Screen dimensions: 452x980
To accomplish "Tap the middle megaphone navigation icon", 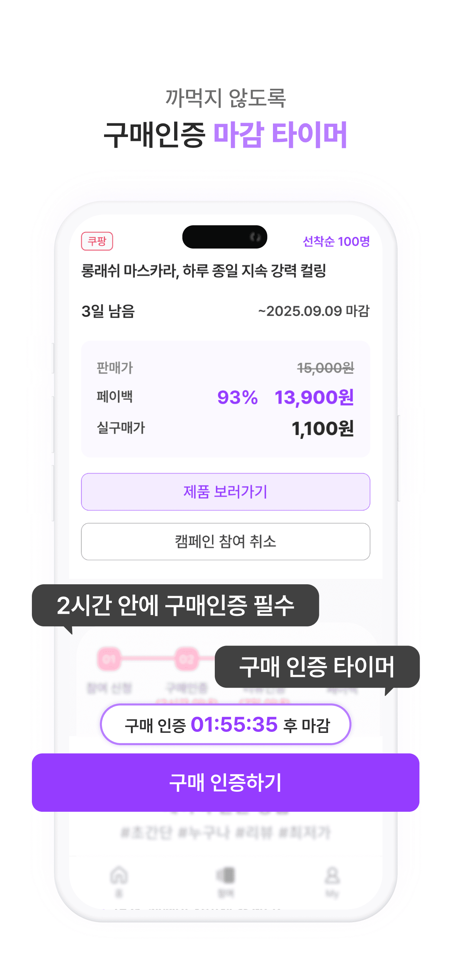I will pyautogui.click(x=226, y=876).
